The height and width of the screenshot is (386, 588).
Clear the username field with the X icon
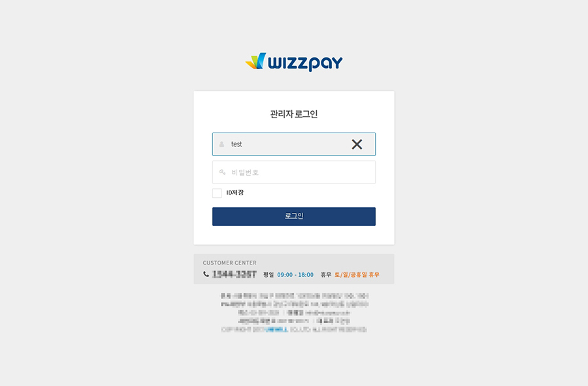[357, 144]
